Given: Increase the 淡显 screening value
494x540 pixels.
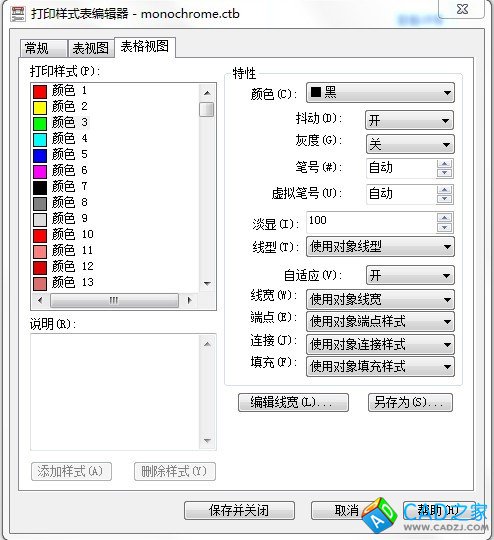Looking at the screenshot, I should tap(444, 218).
